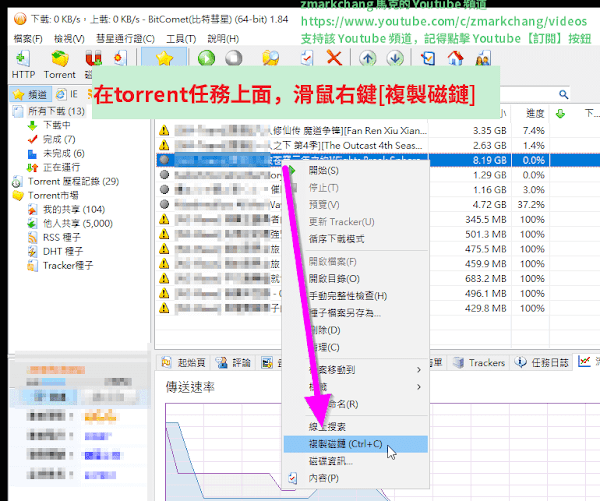
Task: Open the 起始頁 bottom tab
Action: (184, 362)
